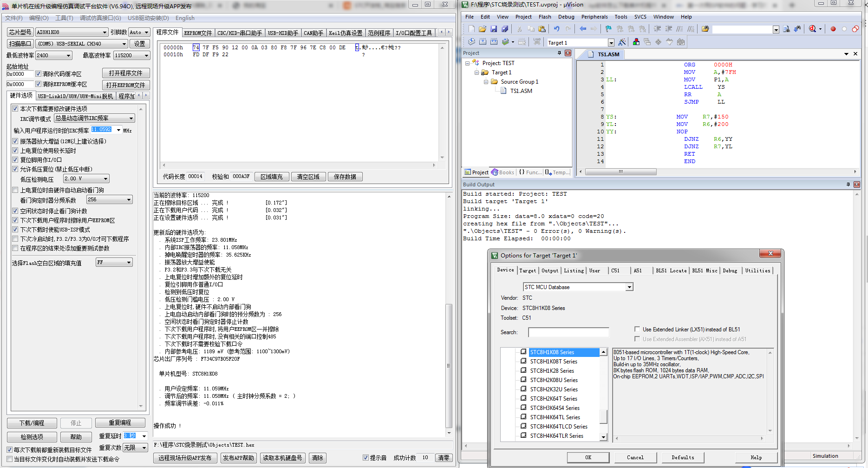Toggle Use Extended Linker (LX51) checkbox

pos(637,329)
